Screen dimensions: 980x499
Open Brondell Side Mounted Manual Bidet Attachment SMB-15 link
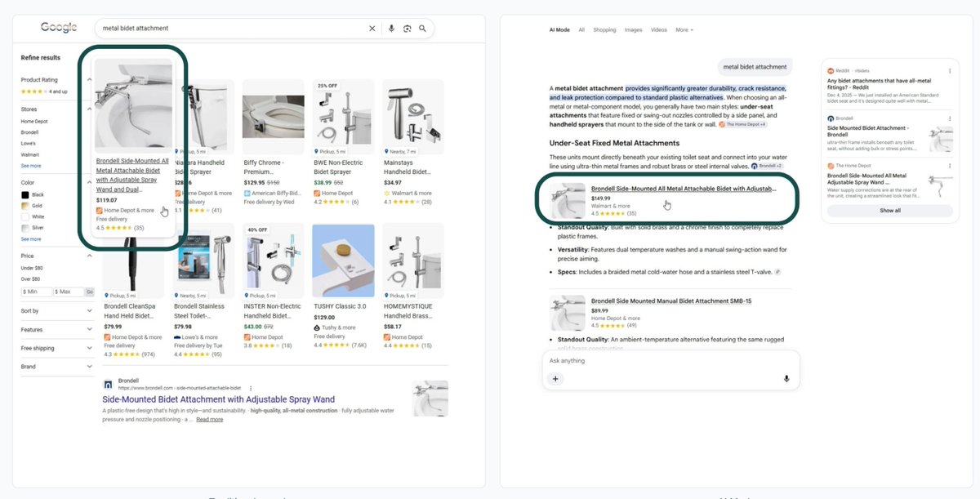[x=671, y=301]
